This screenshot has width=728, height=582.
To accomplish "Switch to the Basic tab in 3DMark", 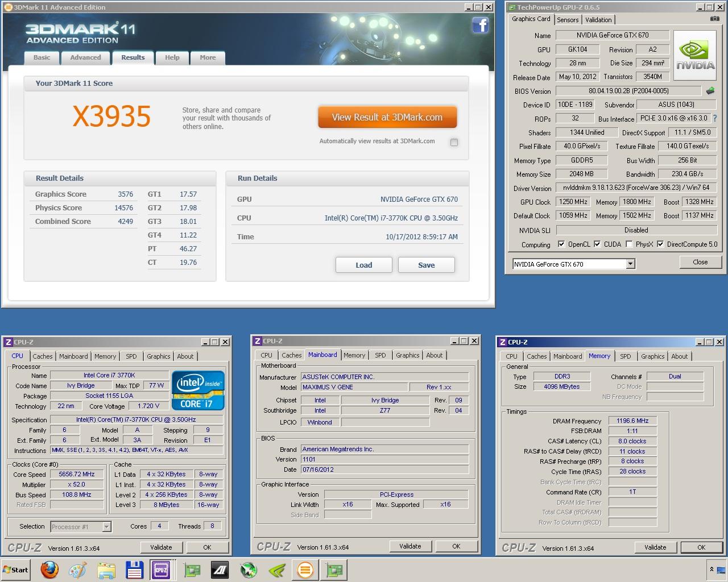I will point(42,57).
